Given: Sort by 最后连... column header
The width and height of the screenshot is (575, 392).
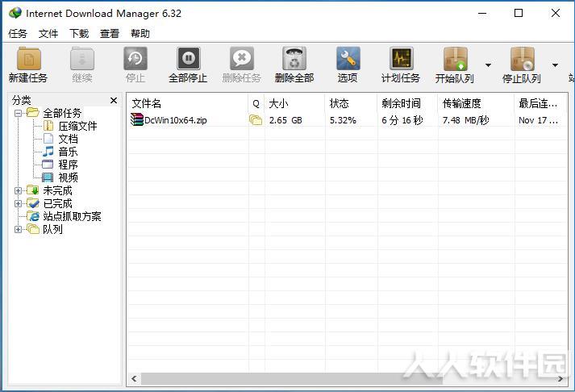Looking at the screenshot, I should (x=540, y=103).
